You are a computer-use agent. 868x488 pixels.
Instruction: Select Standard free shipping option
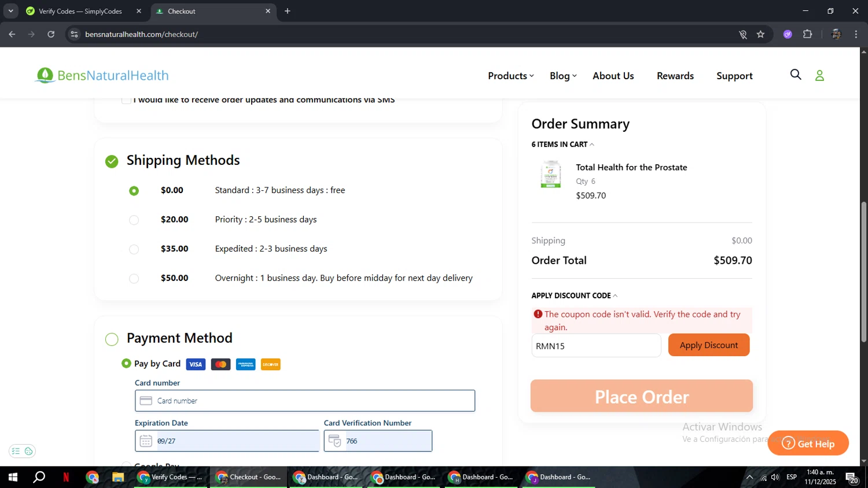(x=134, y=191)
